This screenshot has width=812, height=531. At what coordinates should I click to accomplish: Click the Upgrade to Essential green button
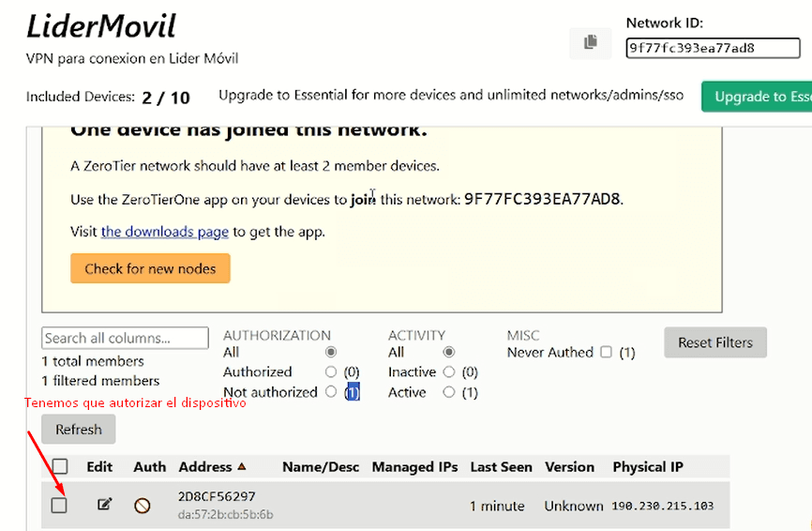pyautogui.click(x=758, y=97)
